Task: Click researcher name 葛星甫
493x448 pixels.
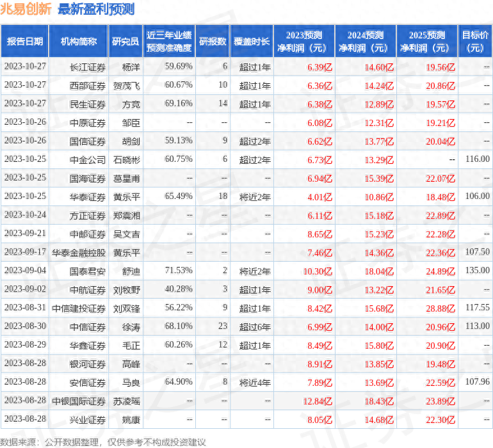Action: 126,179
